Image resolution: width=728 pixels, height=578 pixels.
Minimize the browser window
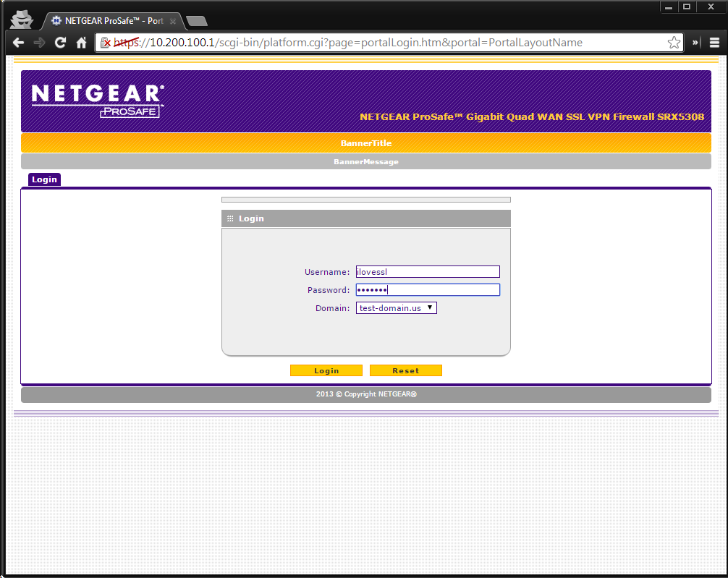669,7
